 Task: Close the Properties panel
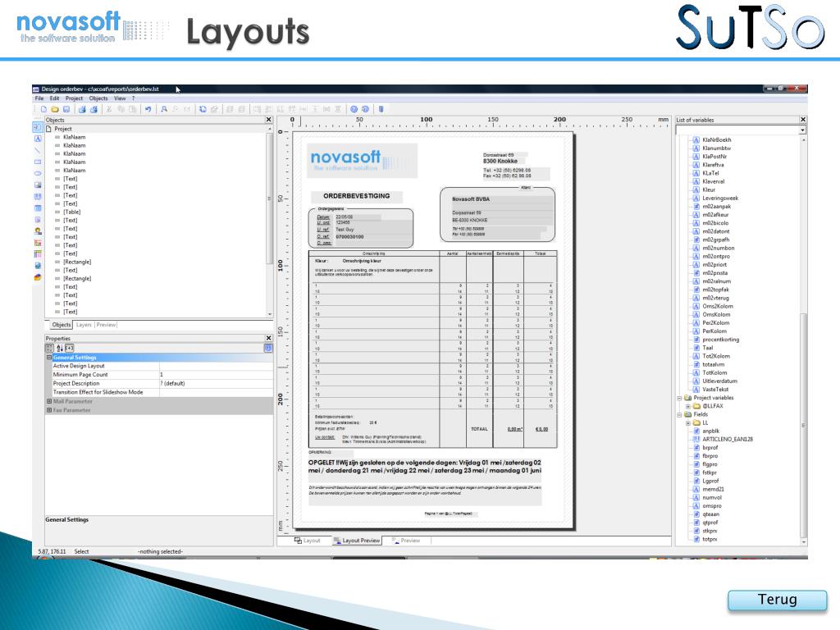coord(269,339)
